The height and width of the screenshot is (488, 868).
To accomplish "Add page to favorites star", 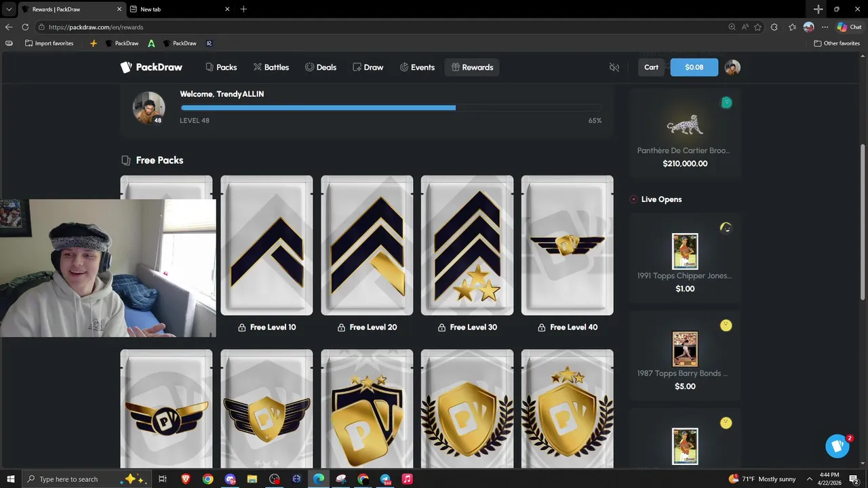I will tap(757, 27).
